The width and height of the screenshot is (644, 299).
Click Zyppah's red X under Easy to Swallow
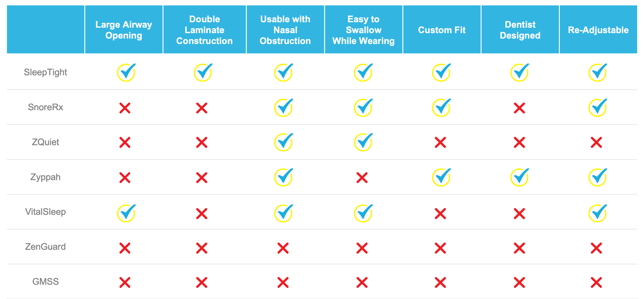point(362,178)
